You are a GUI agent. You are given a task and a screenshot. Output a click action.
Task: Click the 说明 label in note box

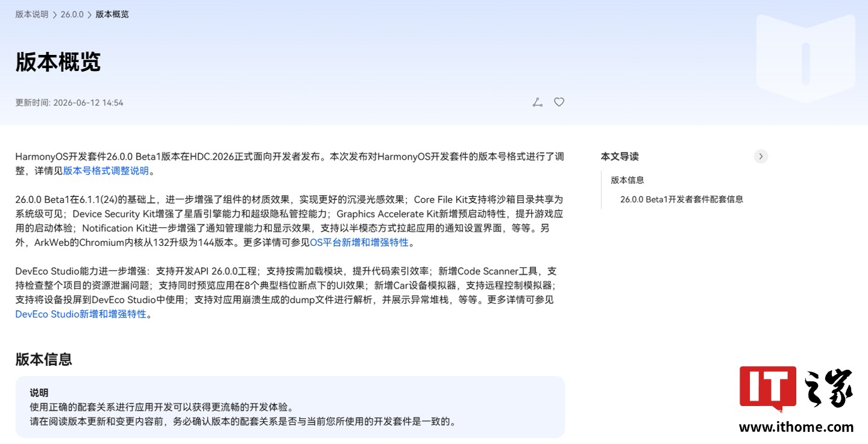(39, 393)
